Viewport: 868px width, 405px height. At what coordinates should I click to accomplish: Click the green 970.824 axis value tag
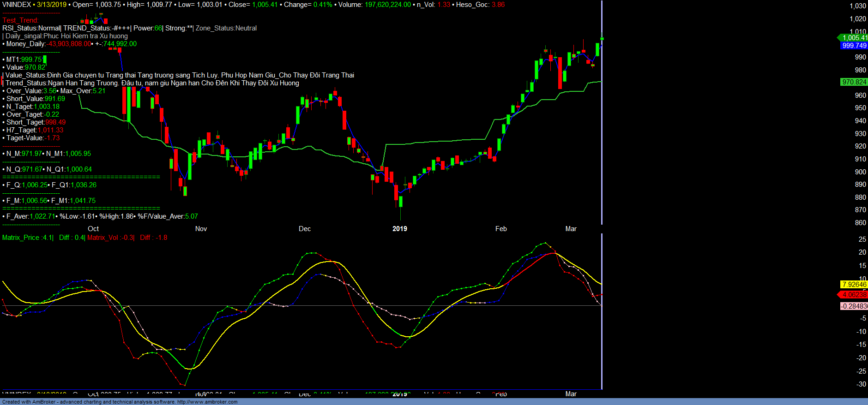(854, 82)
